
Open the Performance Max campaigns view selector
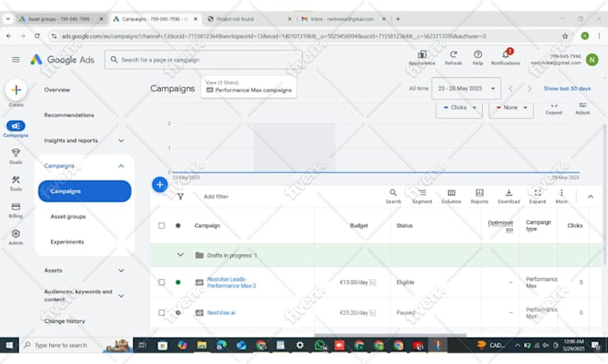click(x=249, y=87)
